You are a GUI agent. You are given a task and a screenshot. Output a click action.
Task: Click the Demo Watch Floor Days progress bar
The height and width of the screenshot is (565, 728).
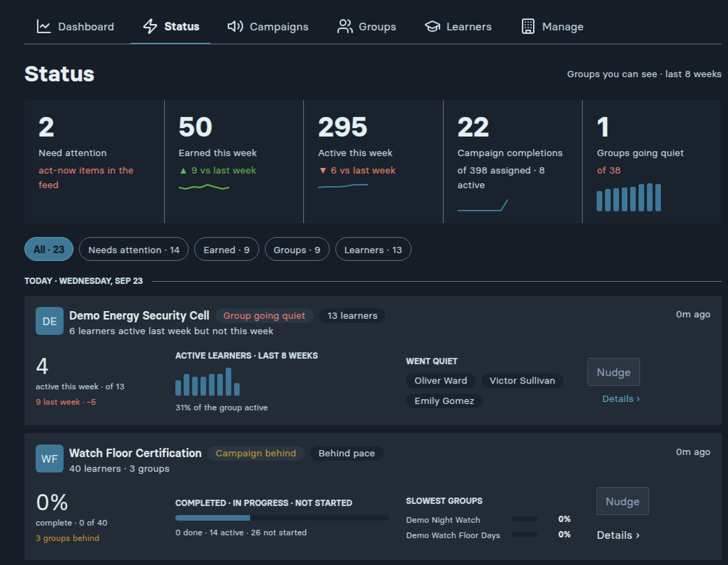pos(525,535)
